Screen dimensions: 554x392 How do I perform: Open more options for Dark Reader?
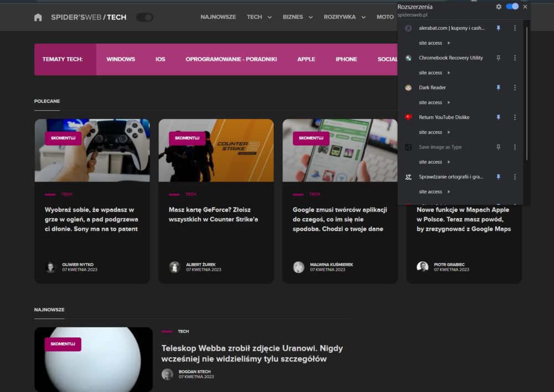515,87
